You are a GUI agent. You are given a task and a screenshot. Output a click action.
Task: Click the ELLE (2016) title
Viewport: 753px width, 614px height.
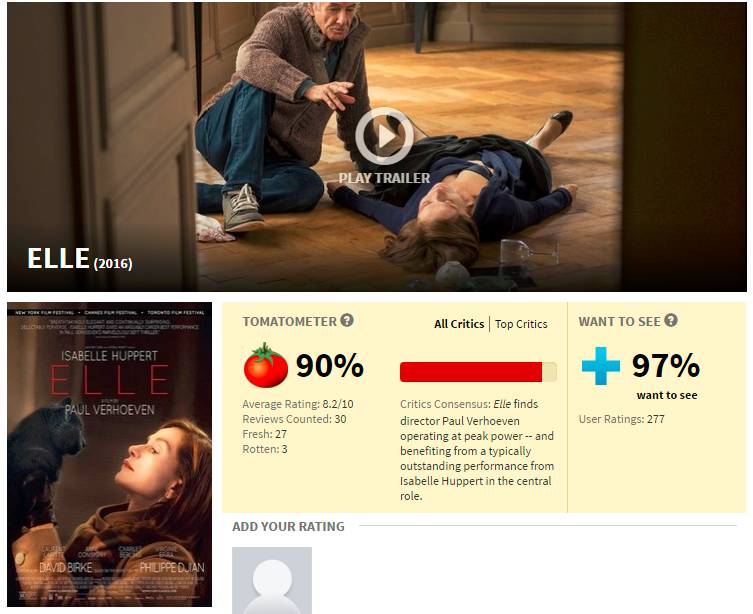point(80,259)
